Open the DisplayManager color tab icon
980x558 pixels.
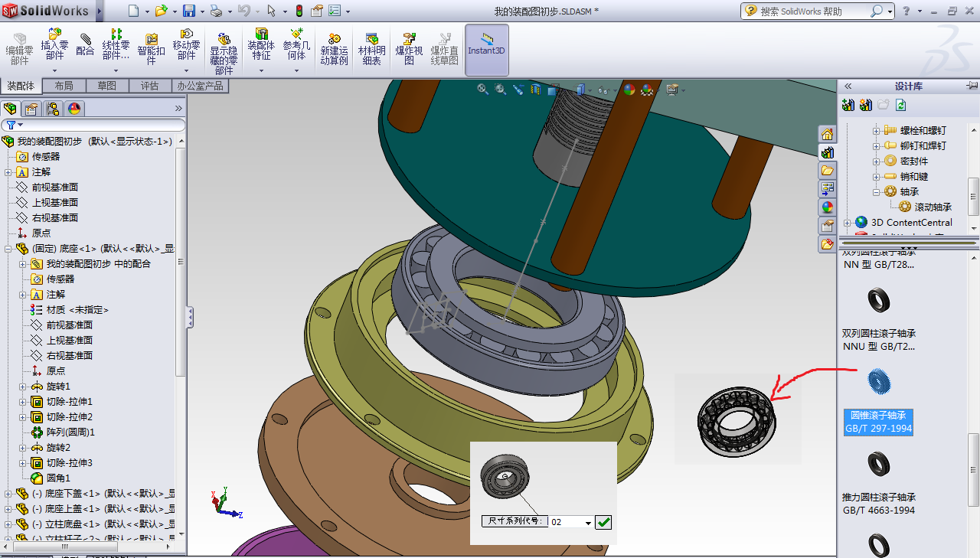pyautogui.click(x=74, y=109)
